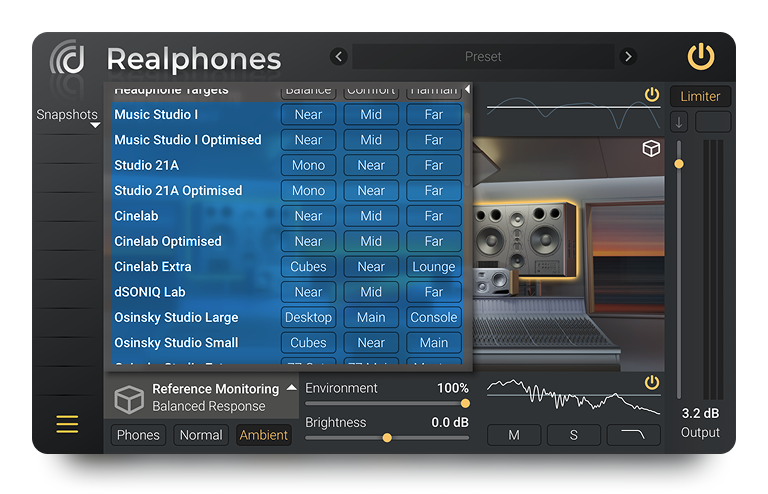Screen dimensions: 768x494
Task: Select Mono for Studio 21A
Action: click(309, 165)
